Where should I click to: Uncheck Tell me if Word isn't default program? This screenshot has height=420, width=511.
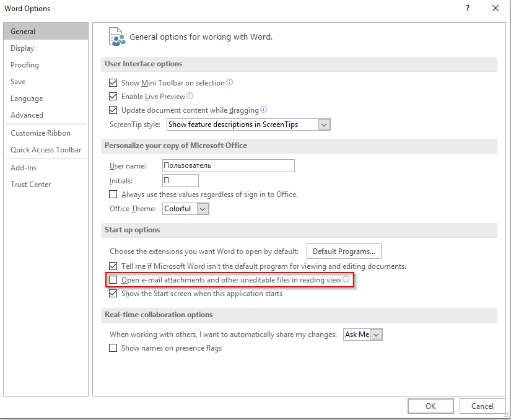113,266
